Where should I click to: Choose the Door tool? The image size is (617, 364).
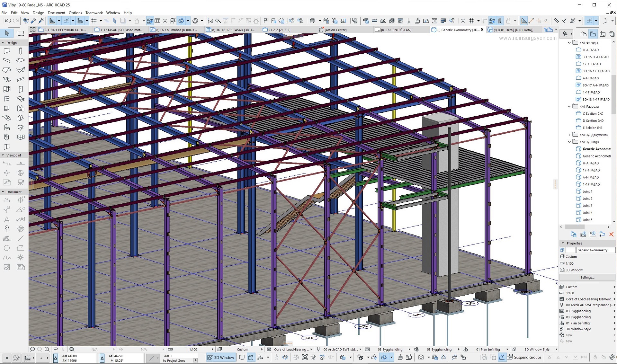point(21,89)
